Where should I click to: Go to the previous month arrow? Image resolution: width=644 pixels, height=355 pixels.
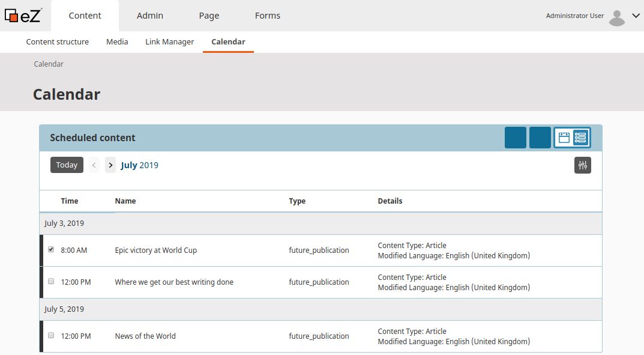[94, 165]
